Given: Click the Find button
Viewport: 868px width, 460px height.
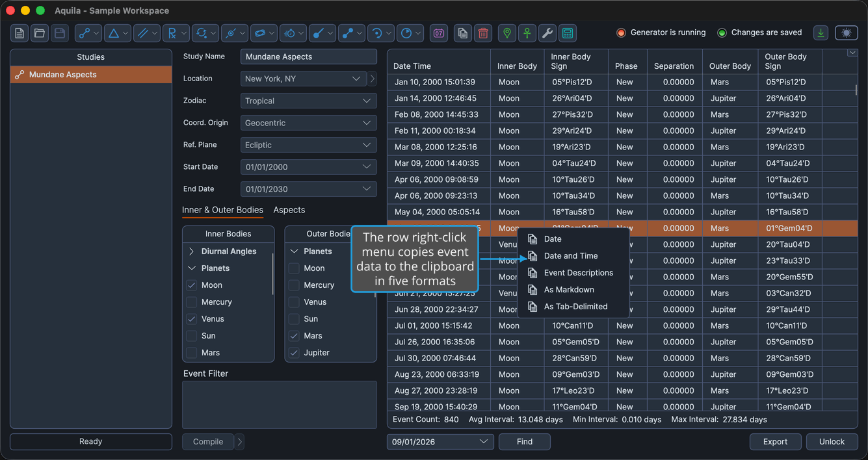Looking at the screenshot, I should [x=525, y=442].
